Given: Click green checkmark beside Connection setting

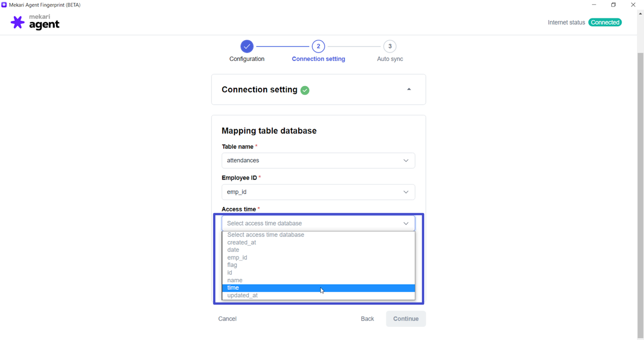Looking at the screenshot, I should (x=305, y=90).
